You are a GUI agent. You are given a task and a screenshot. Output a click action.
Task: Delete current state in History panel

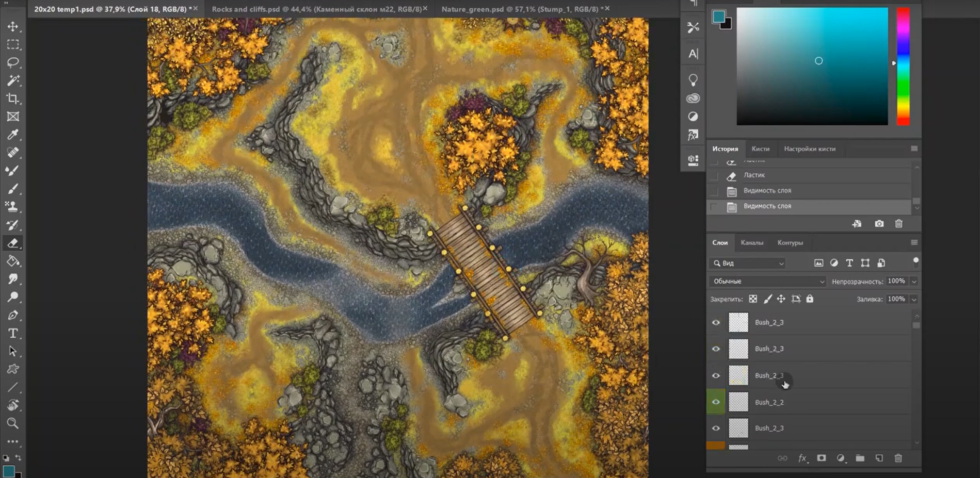898,224
